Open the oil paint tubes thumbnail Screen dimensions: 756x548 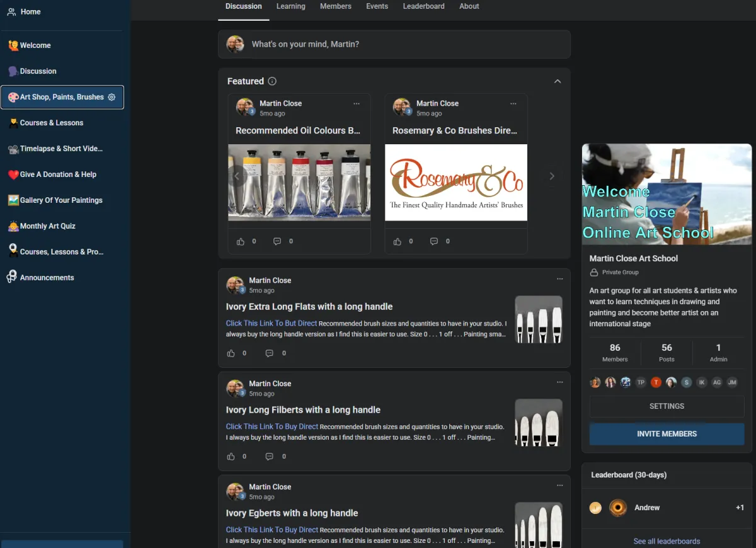click(299, 183)
